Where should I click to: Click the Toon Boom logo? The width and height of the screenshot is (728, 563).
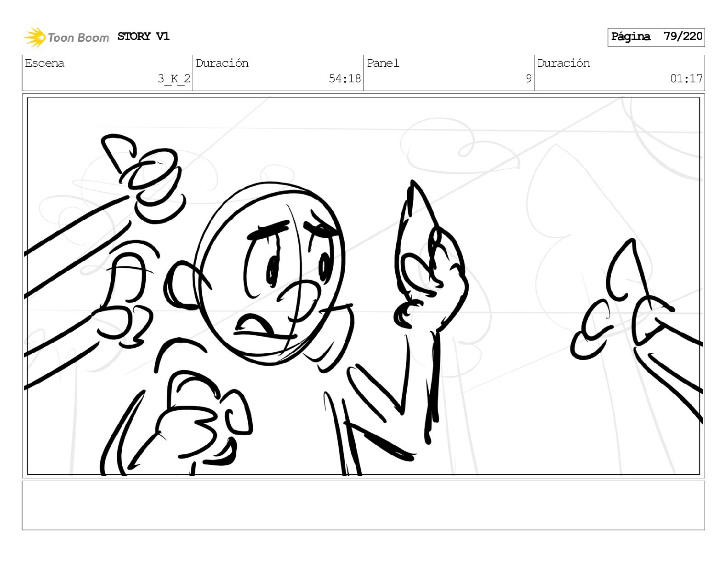click(x=67, y=37)
